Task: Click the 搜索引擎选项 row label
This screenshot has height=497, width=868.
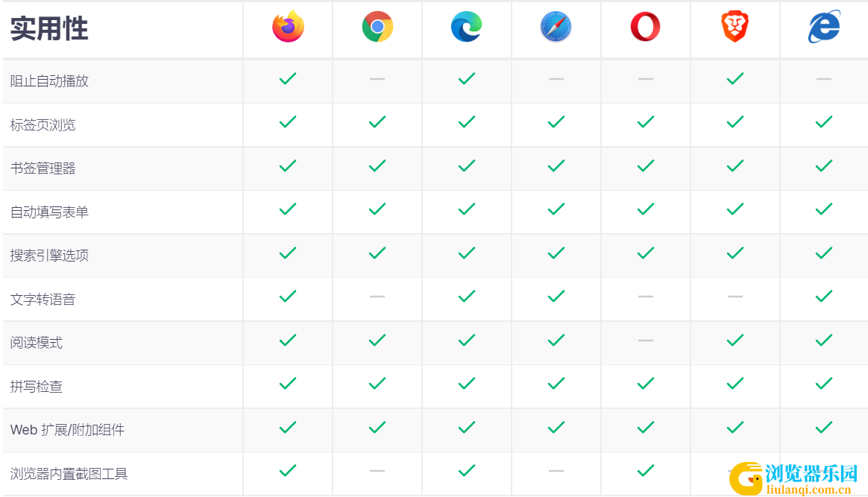Action: [x=49, y=256]
